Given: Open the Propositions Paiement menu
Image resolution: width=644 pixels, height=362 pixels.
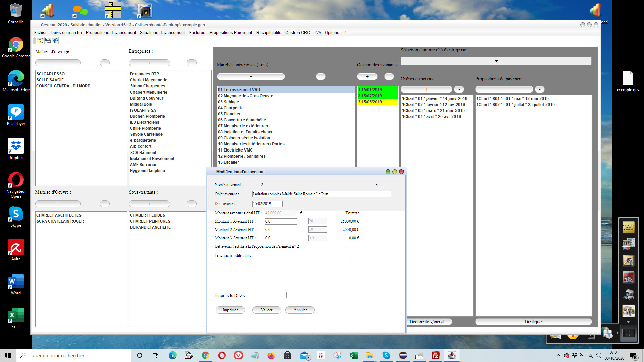Looking at the screenshot, I should (230, 33).
